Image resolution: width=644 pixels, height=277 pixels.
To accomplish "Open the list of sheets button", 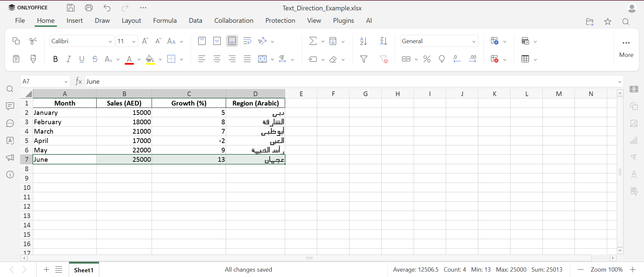I will [59, 269].
